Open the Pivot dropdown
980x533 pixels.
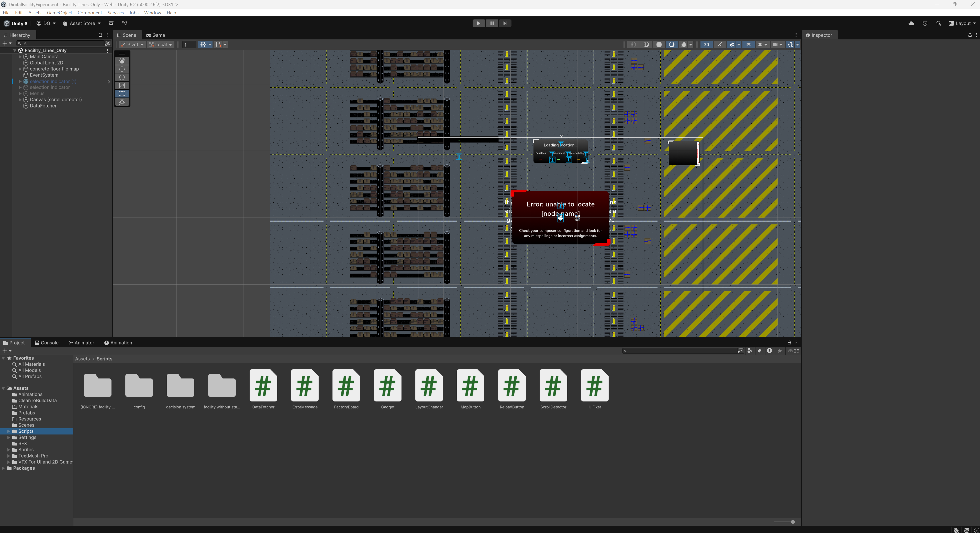coord(132,45)
